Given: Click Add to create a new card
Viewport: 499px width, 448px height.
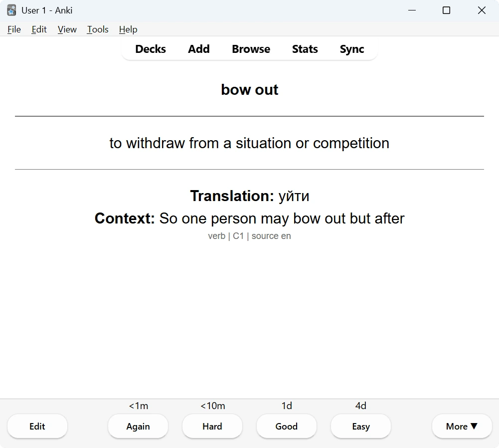Looking at the screenshot, I should tap(199, 49).
